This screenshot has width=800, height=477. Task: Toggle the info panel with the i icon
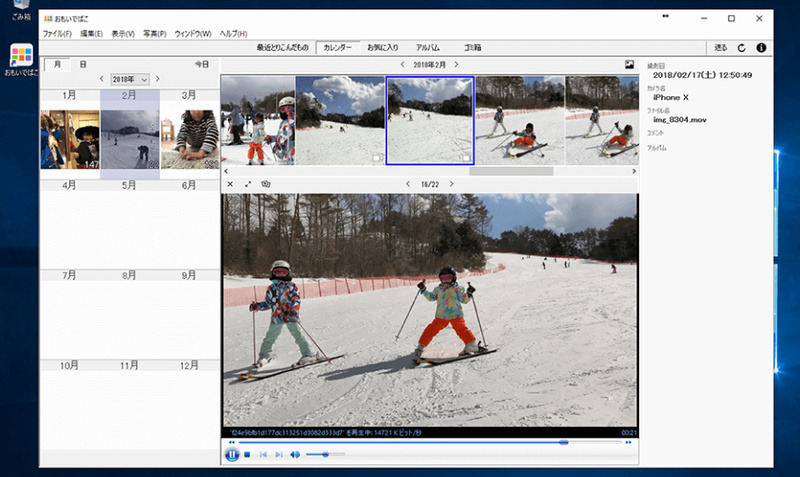tap(761, 47)
